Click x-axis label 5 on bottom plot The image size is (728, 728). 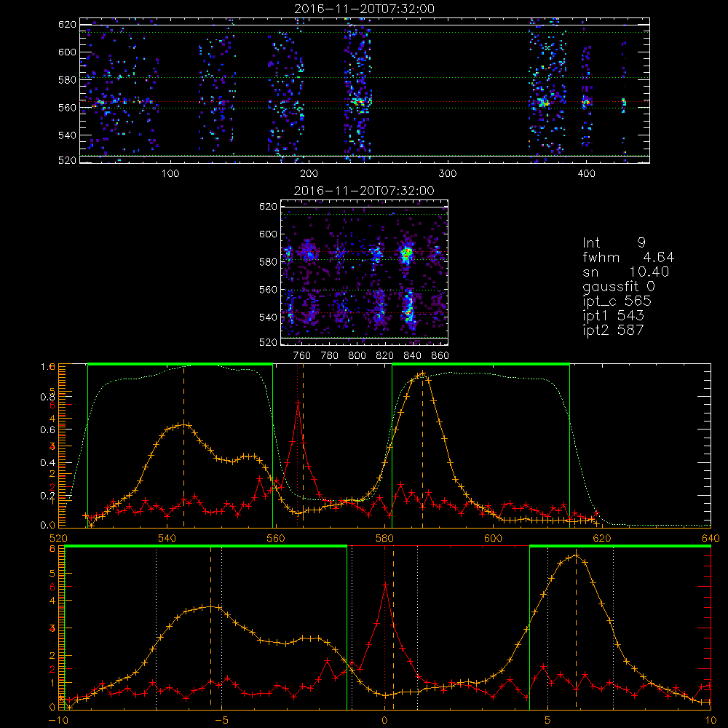point(548,720)
